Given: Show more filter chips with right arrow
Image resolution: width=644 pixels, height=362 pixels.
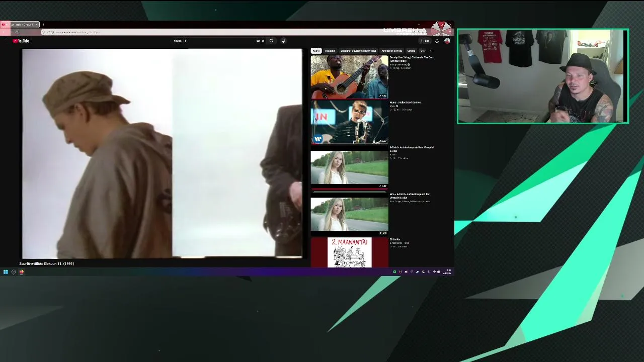Looking at the screenshot, I should coord(430,51).
